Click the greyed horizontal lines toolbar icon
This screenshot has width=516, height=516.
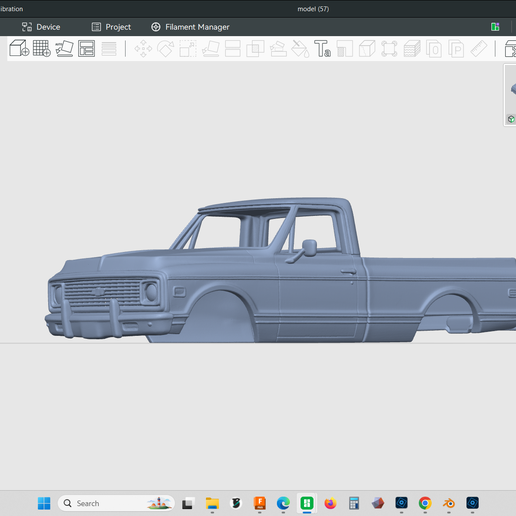point(109,49)
